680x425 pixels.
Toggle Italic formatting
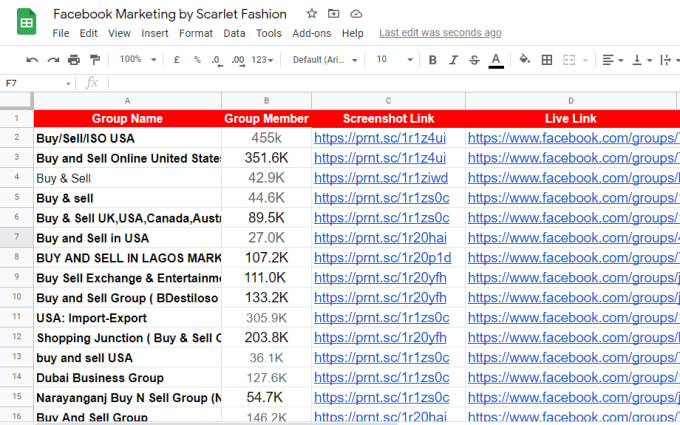pyautogui.click(x=453, y=60)
